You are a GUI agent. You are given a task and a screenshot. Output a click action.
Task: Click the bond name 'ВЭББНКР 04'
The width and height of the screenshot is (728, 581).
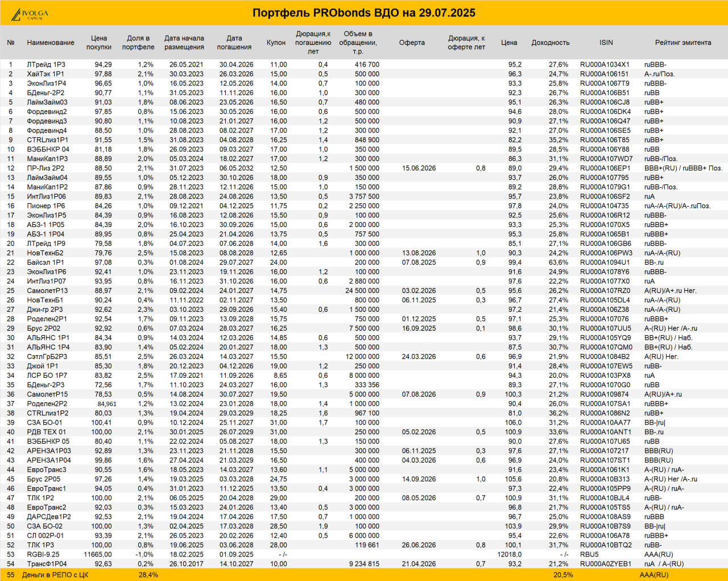click(48, 150)
